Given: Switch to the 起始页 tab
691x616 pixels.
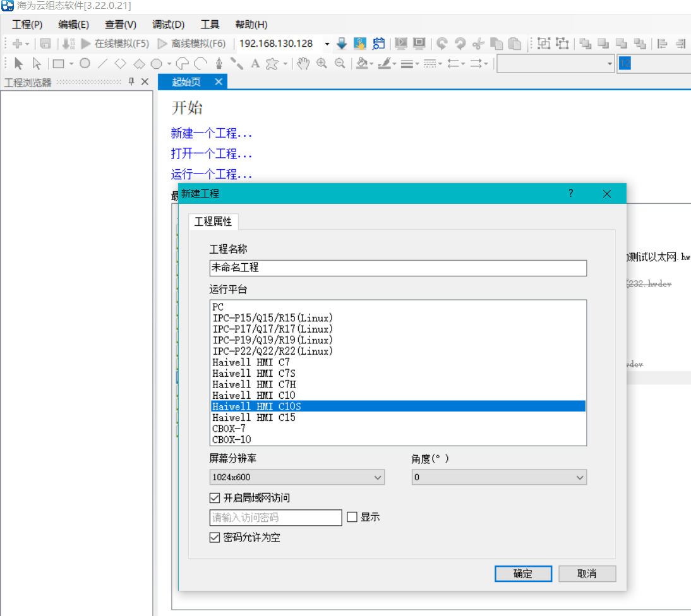Looking at the screenshot, I should [x=186, y=82].
